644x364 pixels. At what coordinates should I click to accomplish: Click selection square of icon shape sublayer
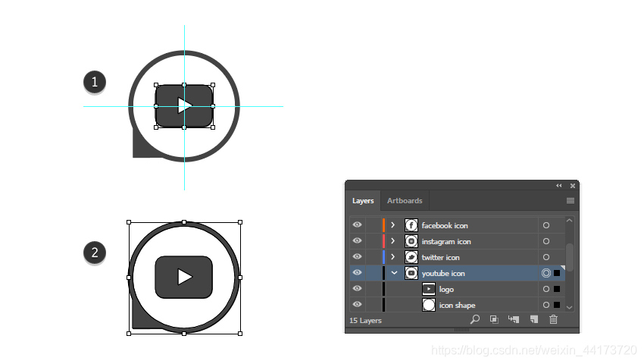point(557,305)
